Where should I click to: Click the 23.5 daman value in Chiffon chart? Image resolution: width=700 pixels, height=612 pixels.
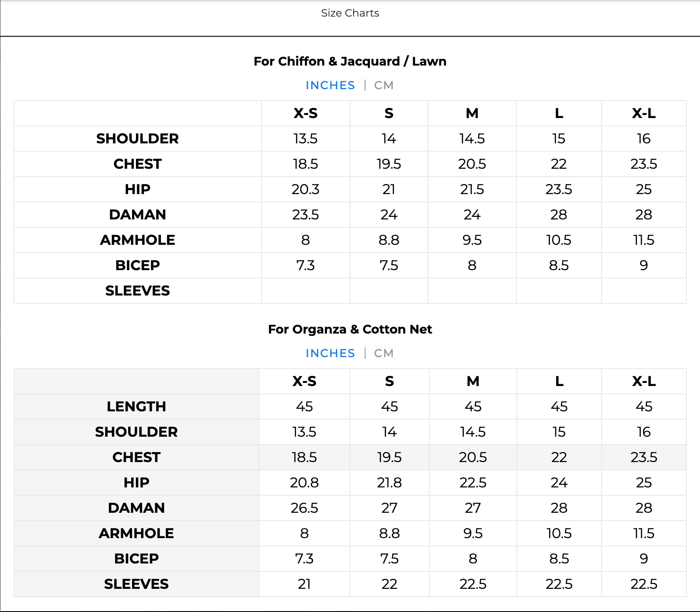pos(306,215)
